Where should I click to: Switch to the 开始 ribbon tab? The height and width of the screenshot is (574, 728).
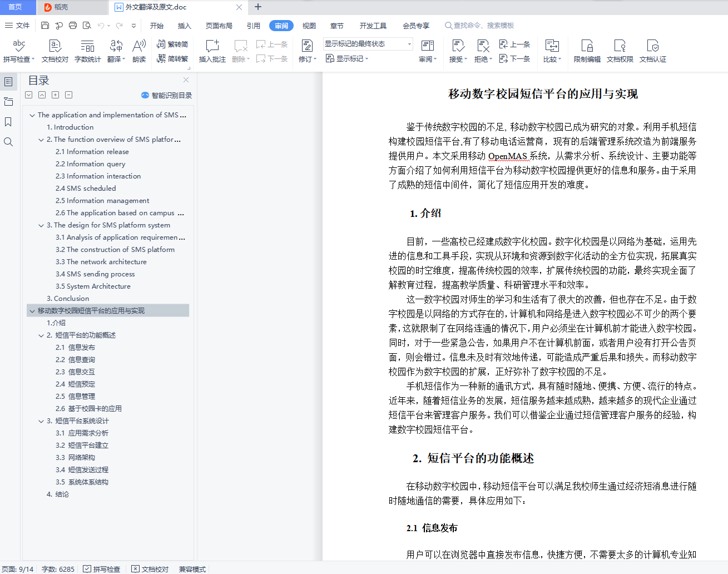(157, 26)
